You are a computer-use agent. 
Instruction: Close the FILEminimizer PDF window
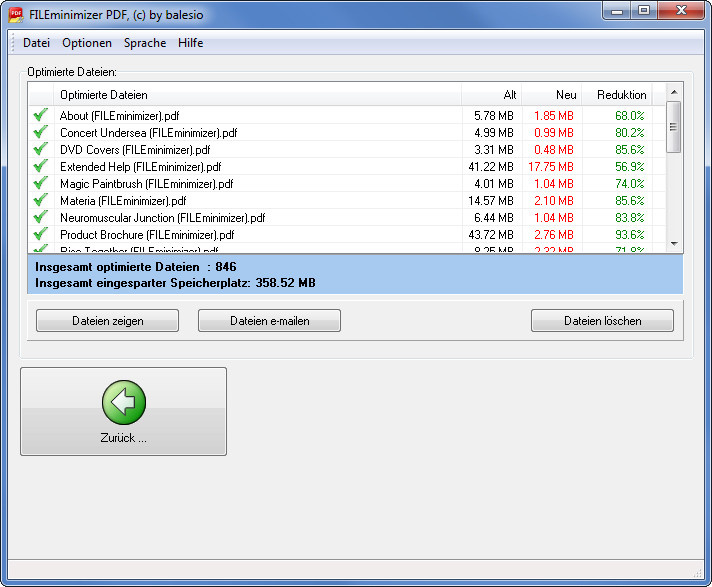(681, 10)
